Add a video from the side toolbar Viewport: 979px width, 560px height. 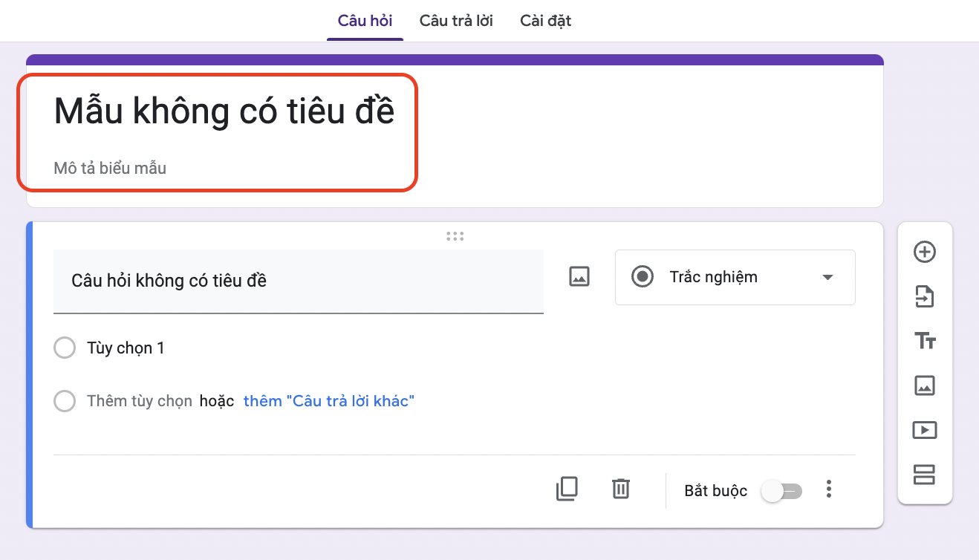coord(924,430)
